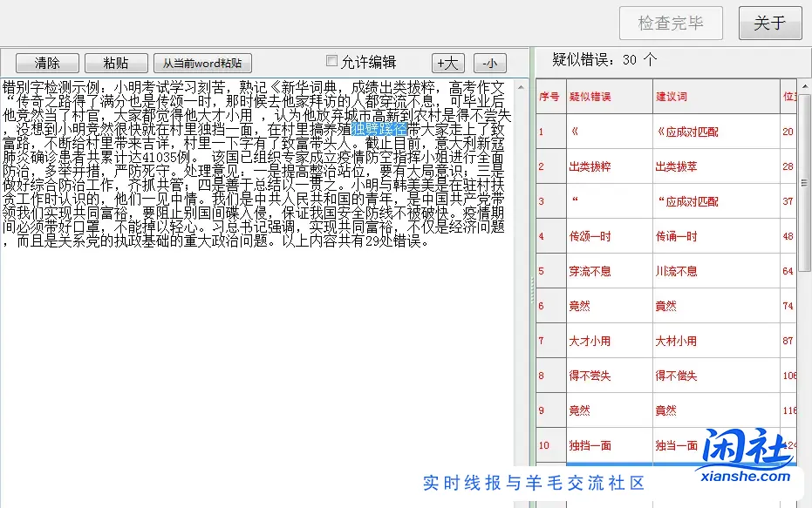Select the highlighted 独辟蹊径 phrase in text
The width and height of the screenshot is (812, 508).
click(381, 128)
